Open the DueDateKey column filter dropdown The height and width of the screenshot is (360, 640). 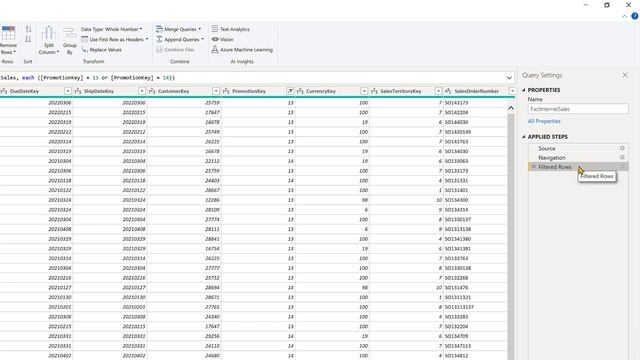[x=68, y=91]
